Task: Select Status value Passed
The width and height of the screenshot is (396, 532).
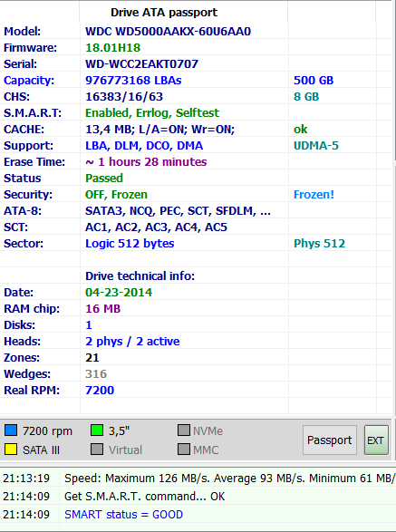Action: click(104, 179)
